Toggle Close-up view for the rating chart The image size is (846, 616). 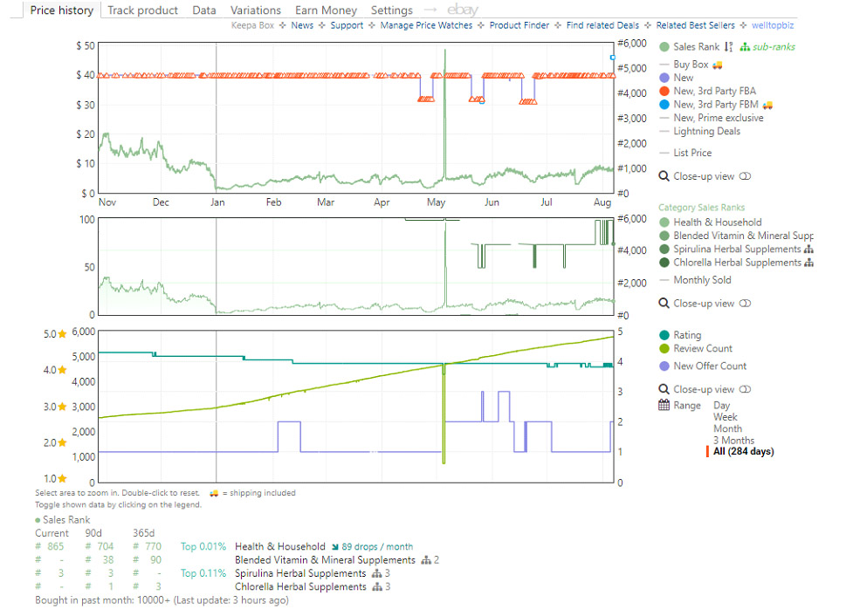click(745, 390)
